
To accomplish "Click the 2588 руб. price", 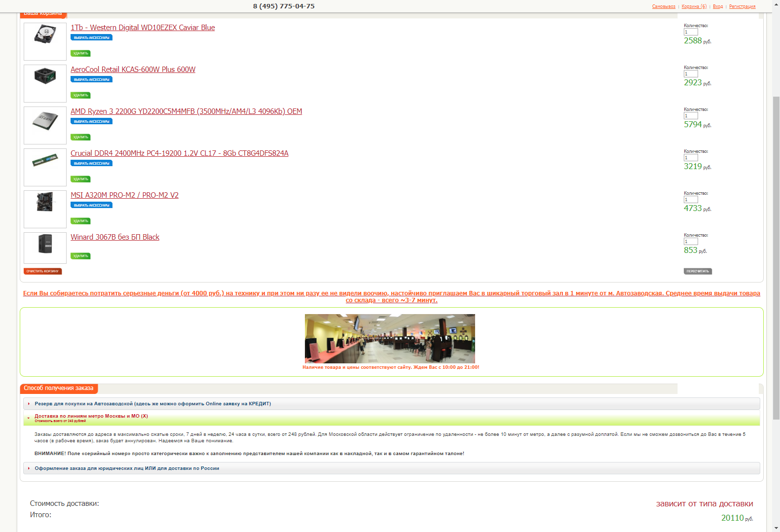I will point(698,41).
